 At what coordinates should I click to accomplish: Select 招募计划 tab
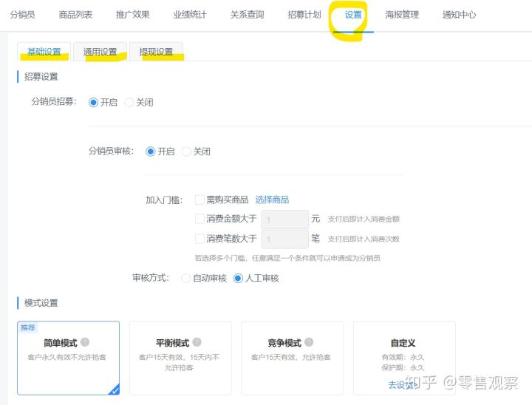(304, 15)
